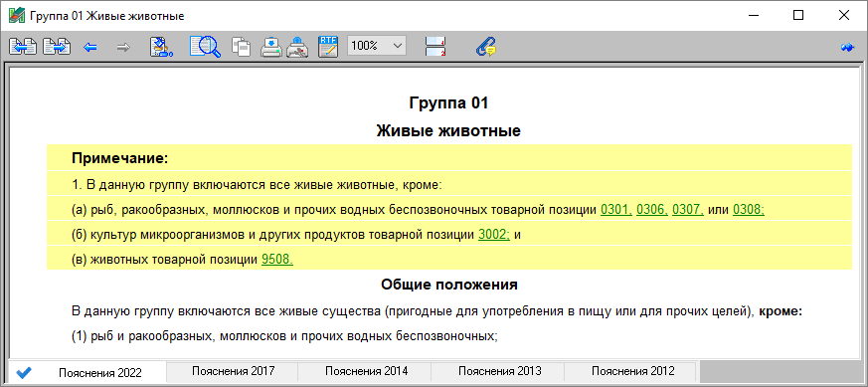Click the blue pin icon at toolbar right

(847, 48)
